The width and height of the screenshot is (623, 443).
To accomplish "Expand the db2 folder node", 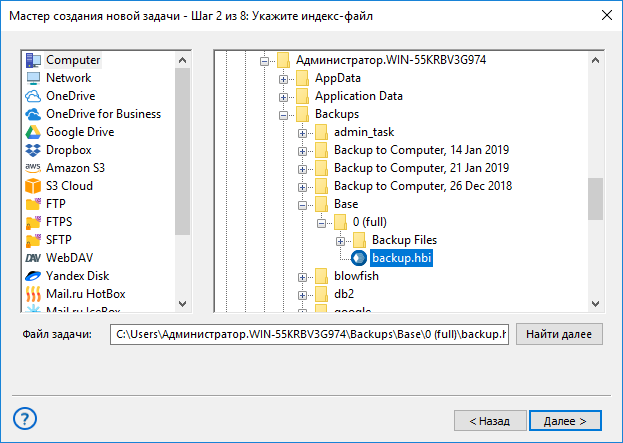I will (302, 295).
